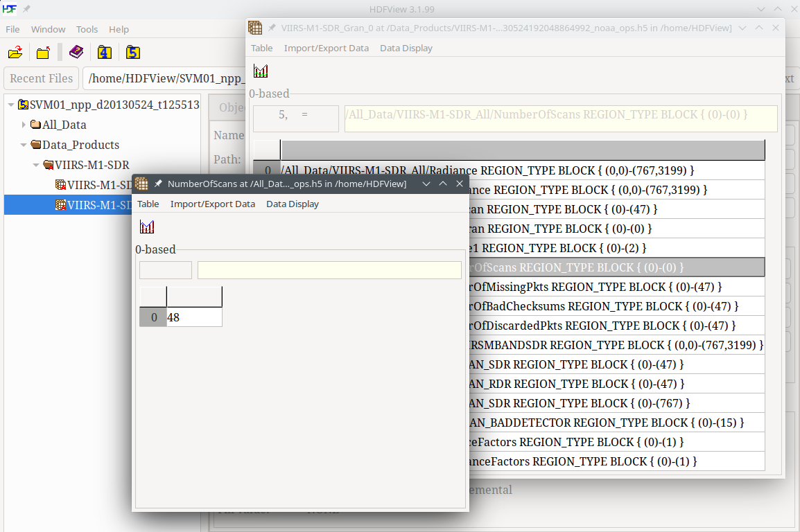Click line plot icon in VIIRS-M1-SDR_Gran_0 window
Viewport: 800px width, 532px height.
(x=261, y=71)
